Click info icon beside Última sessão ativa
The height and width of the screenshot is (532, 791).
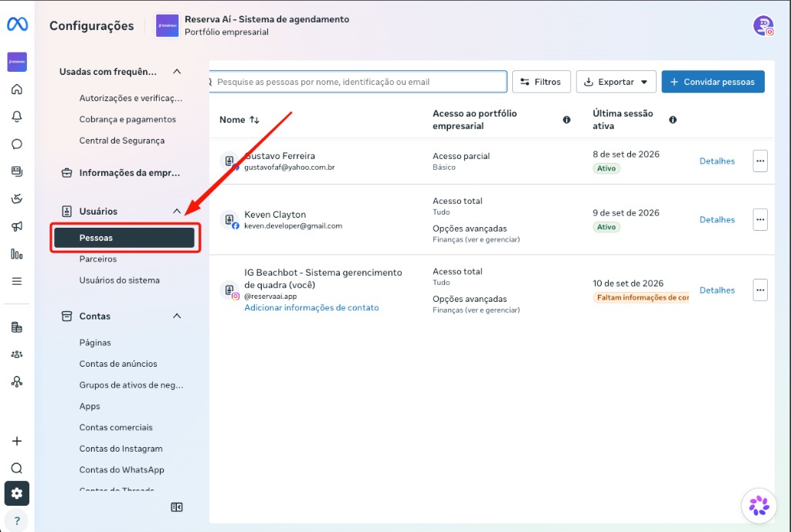(x=673, y=120)
